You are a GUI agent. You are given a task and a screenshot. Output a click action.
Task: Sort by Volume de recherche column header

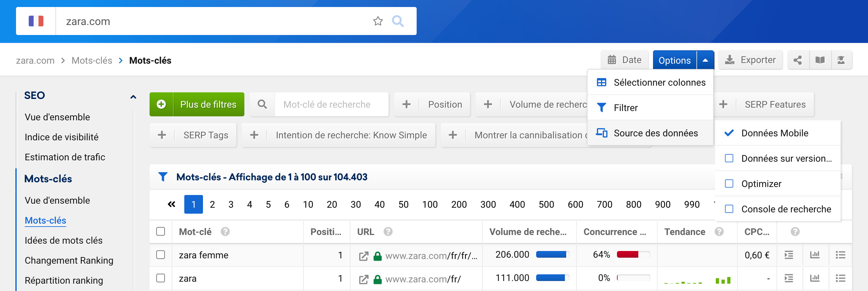(x=528, y=231)
